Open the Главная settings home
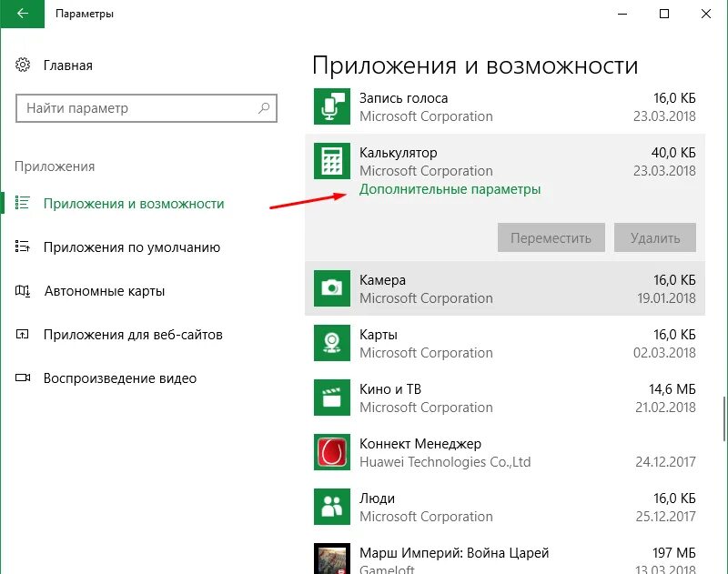Viewport: 728px width, 574px height. click(67, 65)
